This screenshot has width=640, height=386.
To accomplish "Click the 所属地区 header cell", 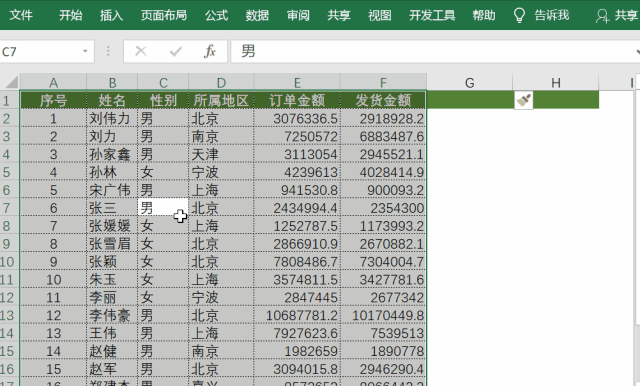I will (x=221, y=100).
